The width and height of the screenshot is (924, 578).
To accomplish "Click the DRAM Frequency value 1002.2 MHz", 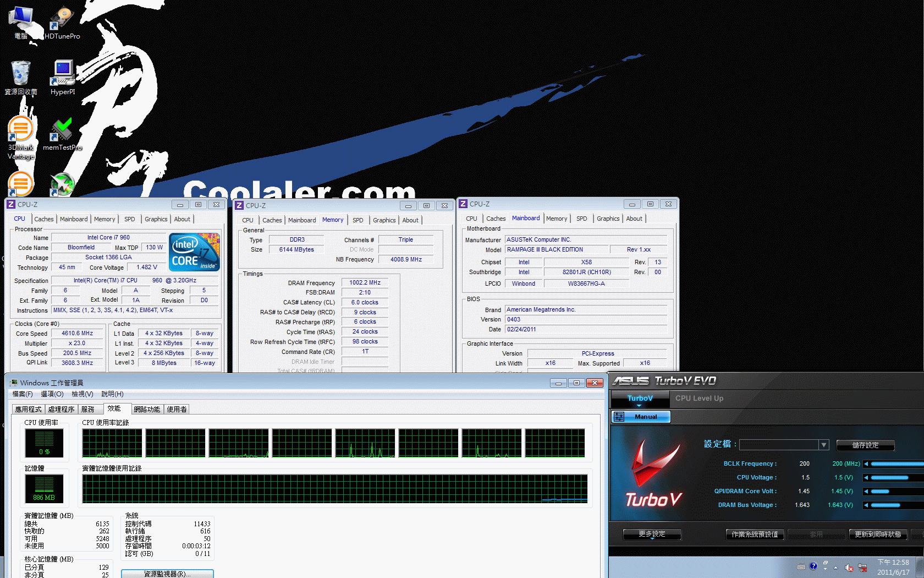I will pyautogui.click(x=365, y=283).
